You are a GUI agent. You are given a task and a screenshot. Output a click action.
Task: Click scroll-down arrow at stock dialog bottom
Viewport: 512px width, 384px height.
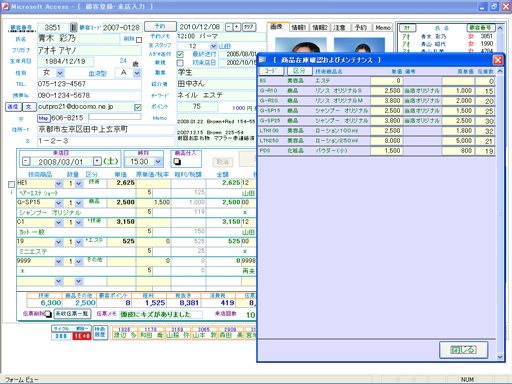point(500,357)
